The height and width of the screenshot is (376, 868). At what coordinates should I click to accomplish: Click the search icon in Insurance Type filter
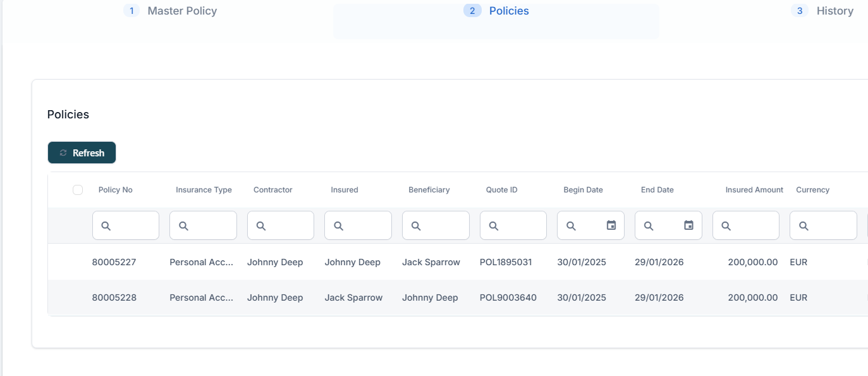tap(183, 226)
